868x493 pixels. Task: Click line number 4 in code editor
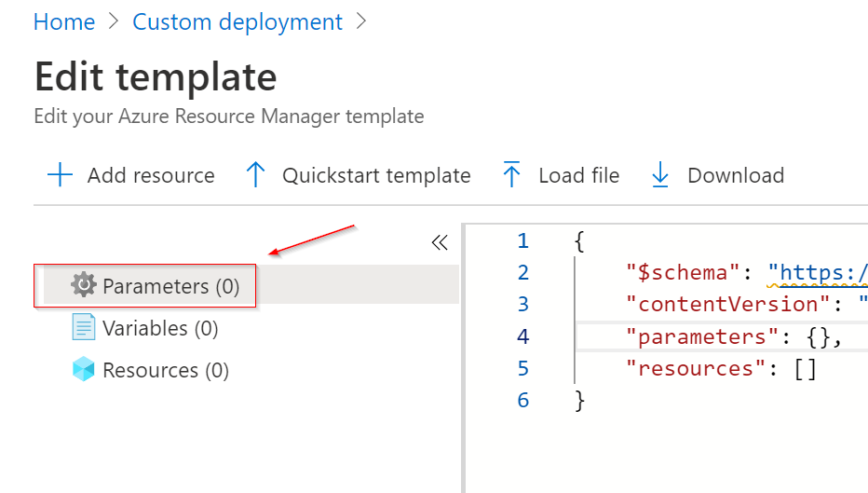523,336
